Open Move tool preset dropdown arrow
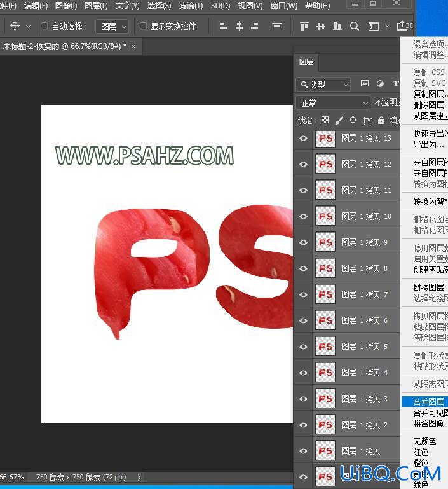The image size is (448, 489). point(29,27)
